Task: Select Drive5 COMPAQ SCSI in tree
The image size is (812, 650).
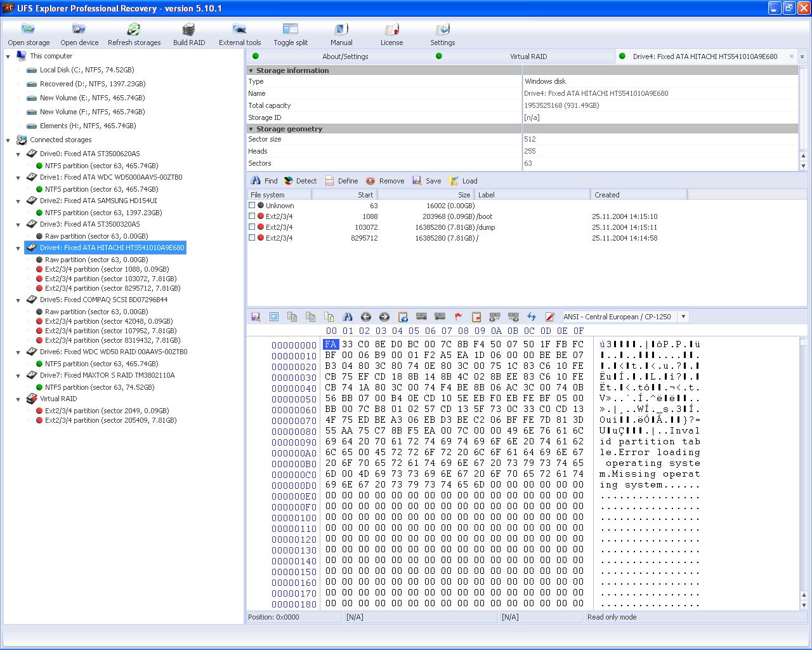Action: pyautogui.click(x=103, y=300)
